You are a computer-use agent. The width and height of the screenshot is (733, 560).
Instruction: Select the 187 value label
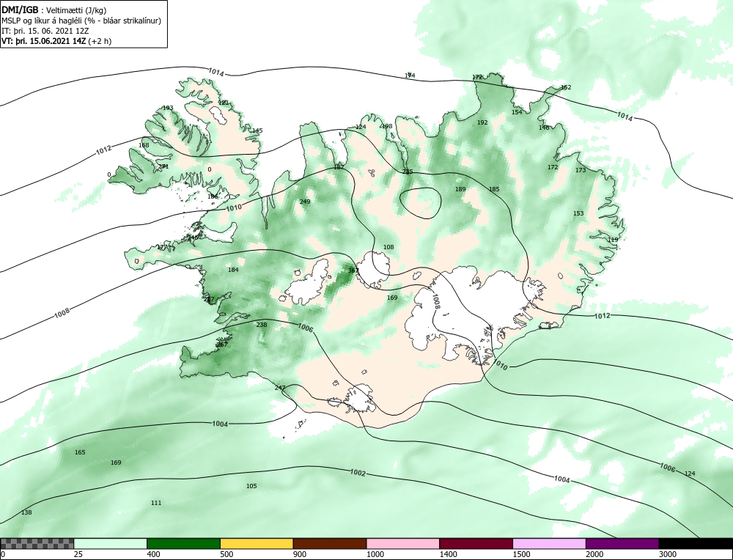coord(339,167)
